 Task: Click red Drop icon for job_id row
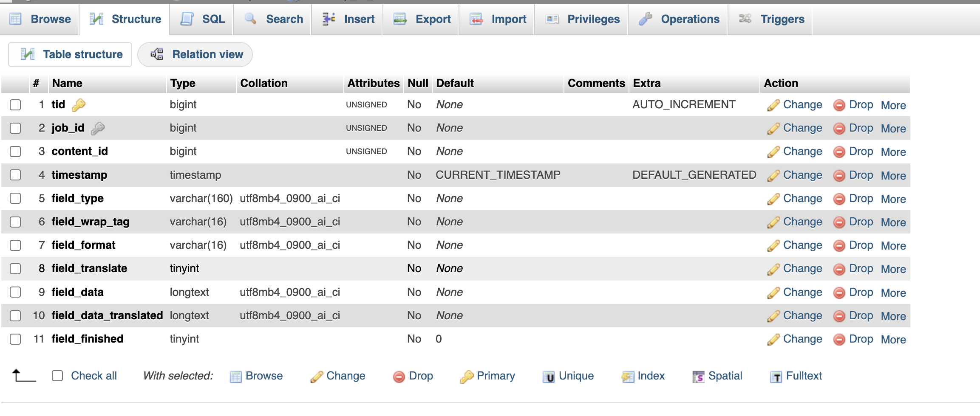839,128
